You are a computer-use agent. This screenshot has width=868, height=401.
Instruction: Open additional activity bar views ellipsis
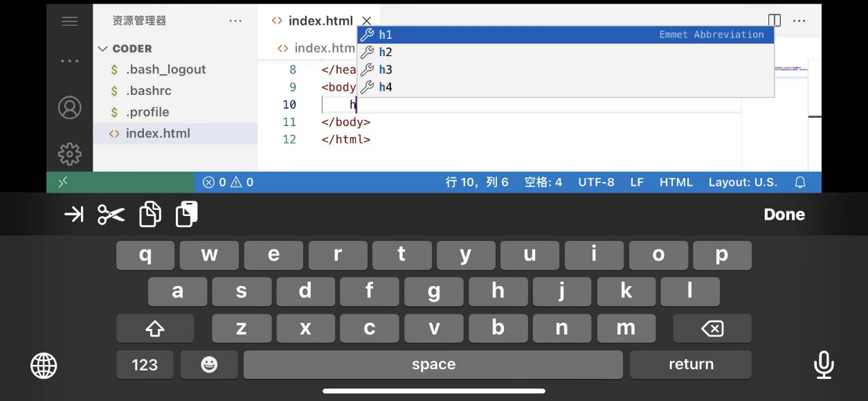(69, 61)
